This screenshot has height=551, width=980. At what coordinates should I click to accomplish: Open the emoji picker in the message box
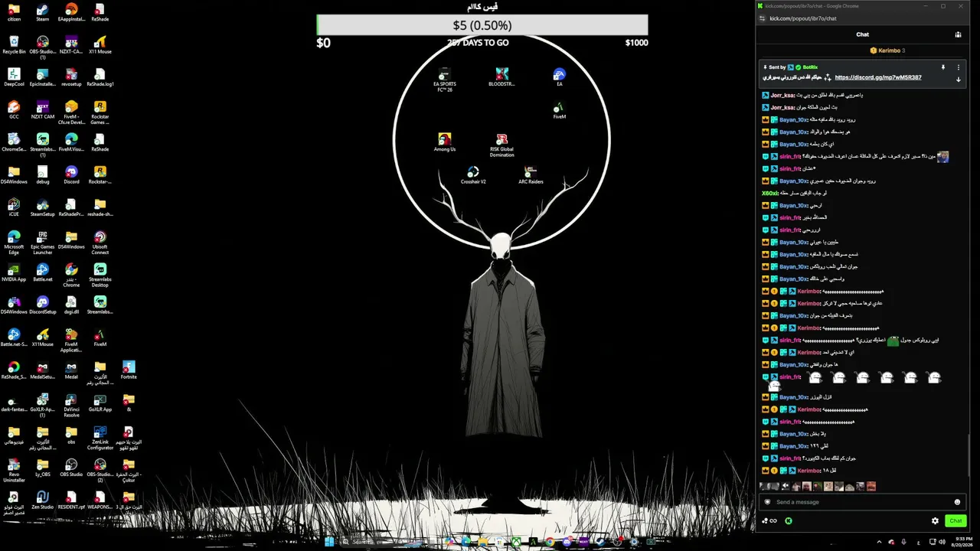tap(957, 502)
